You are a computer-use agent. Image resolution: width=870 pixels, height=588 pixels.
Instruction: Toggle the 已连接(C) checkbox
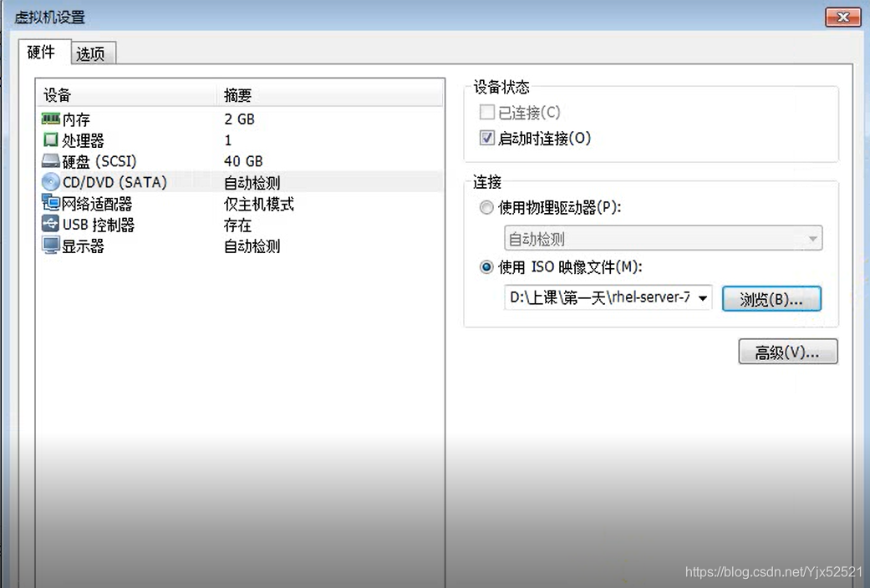point(486,112)
